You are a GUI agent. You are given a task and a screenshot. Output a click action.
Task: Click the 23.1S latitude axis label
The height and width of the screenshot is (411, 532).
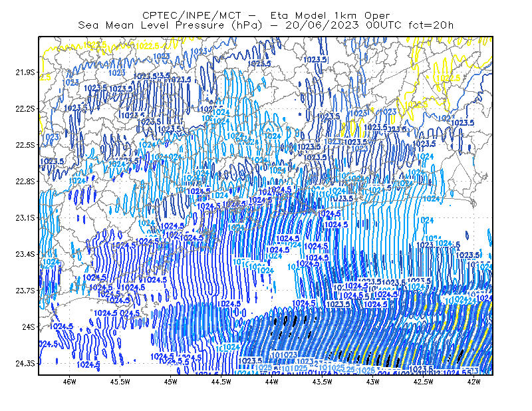pyautogui.click(x=25, y=217)
